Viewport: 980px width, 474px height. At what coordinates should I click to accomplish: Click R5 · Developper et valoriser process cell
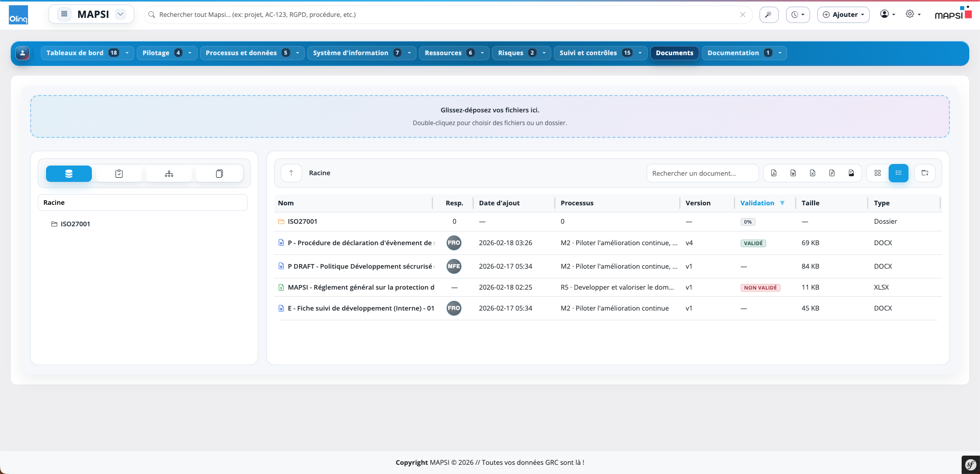tap(617, 288)
